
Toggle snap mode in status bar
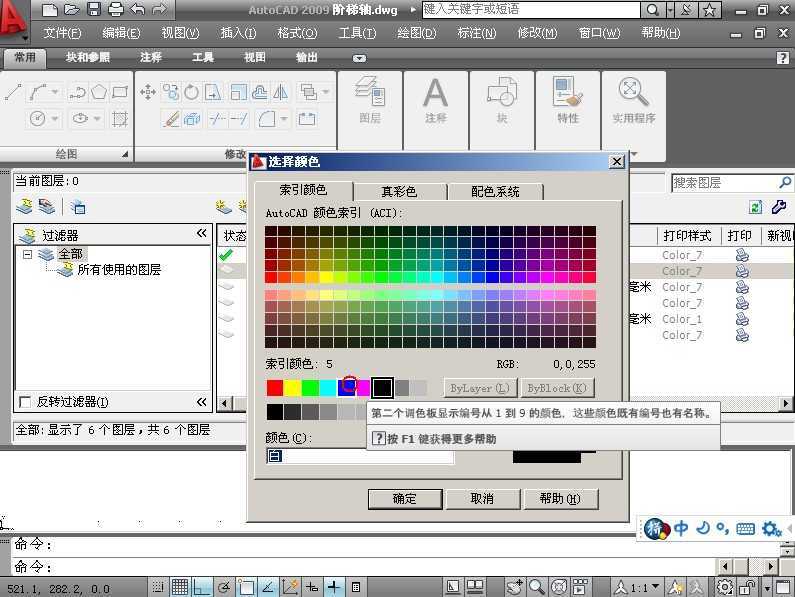158,587
